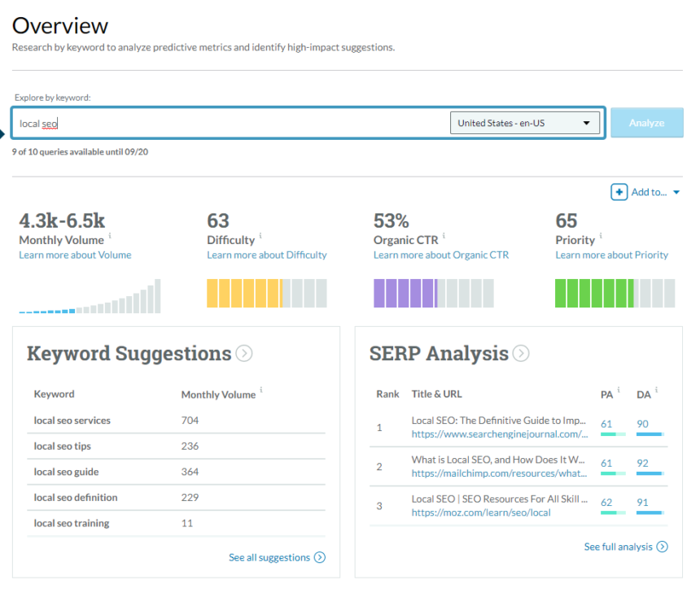Open the United States - en-US locale dropdown
Screen dimensions: 700x593
(x=525, y=122)
